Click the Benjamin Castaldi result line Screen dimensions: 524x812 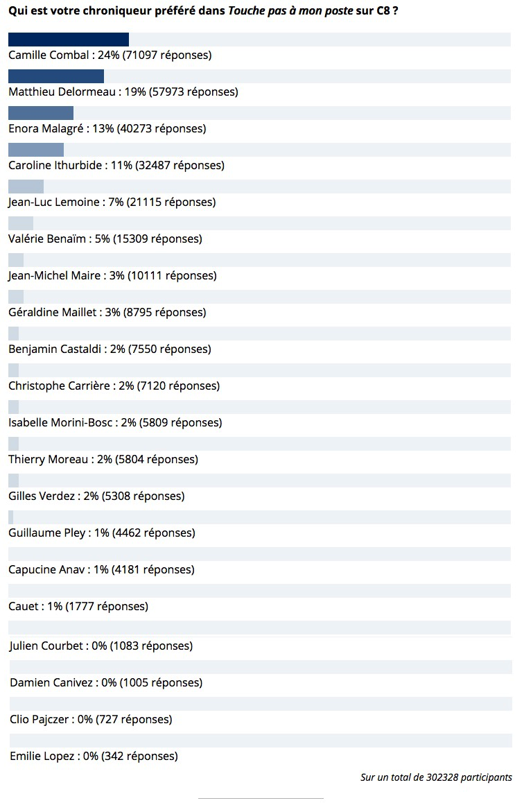pos(110,349)
